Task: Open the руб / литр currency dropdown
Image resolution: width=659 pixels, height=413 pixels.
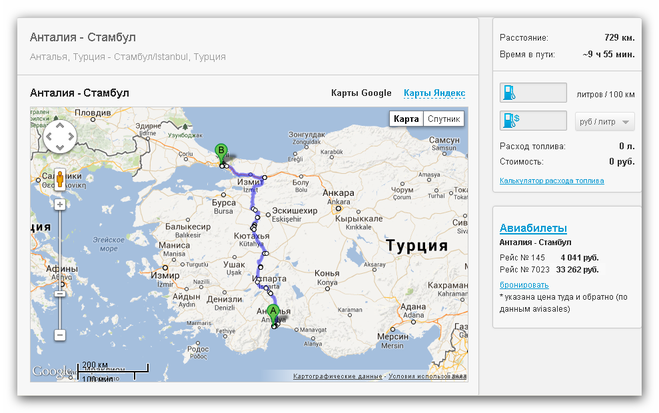Action: [x=604, y=122]
